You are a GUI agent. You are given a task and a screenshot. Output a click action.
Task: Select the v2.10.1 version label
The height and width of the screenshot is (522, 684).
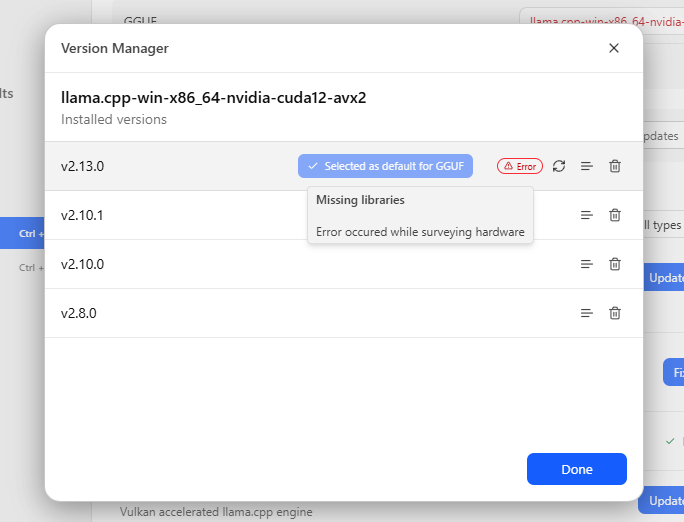[x=82, y=215]
